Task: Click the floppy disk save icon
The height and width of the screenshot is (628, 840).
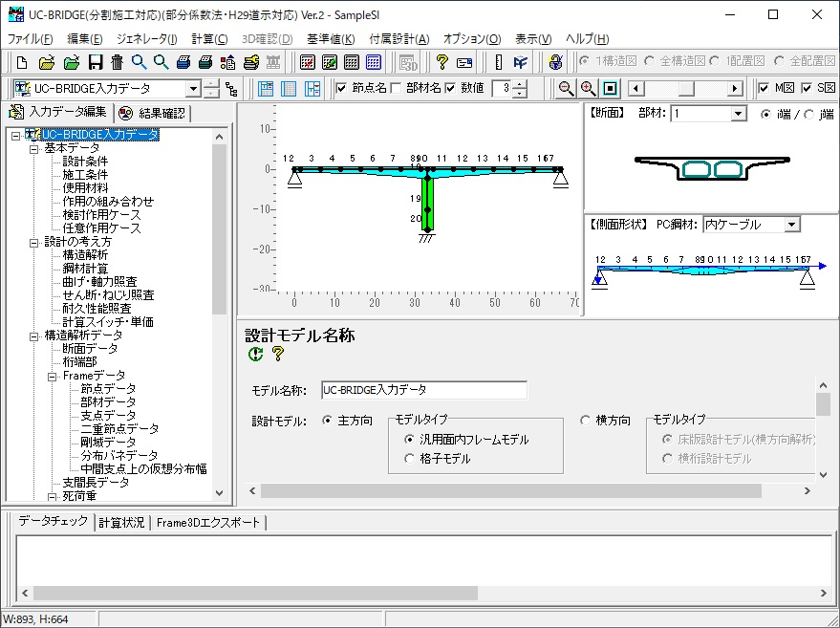Action: [x=95, y=62]
